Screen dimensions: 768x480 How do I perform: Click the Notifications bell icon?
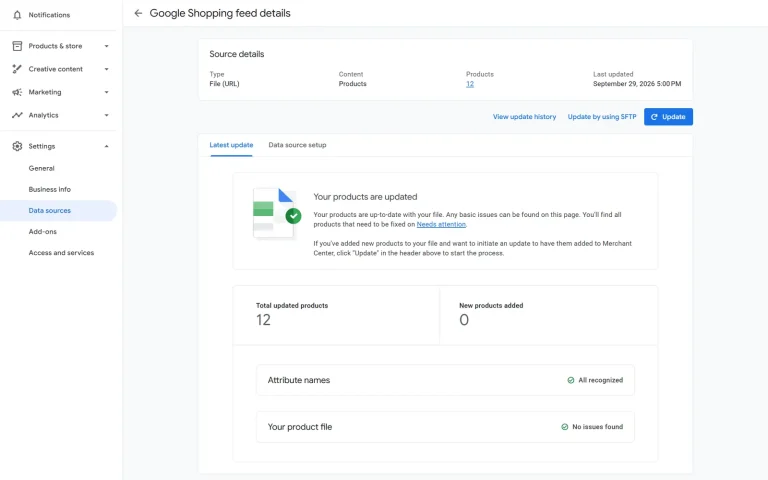pos(17,15)
